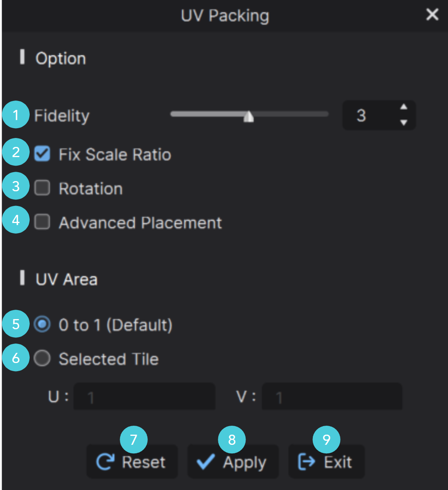Click the U coordinate input field

coord(144,396)
